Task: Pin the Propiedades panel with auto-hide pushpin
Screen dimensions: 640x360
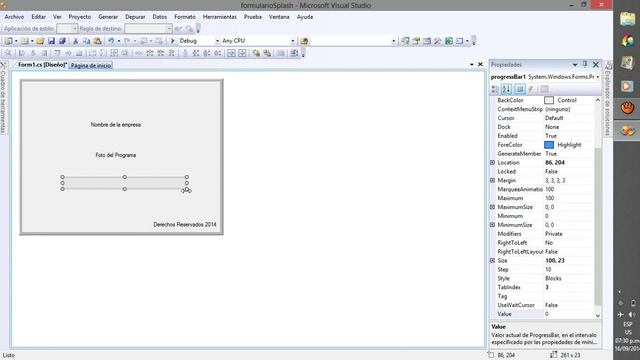Action: coord(585,64)
